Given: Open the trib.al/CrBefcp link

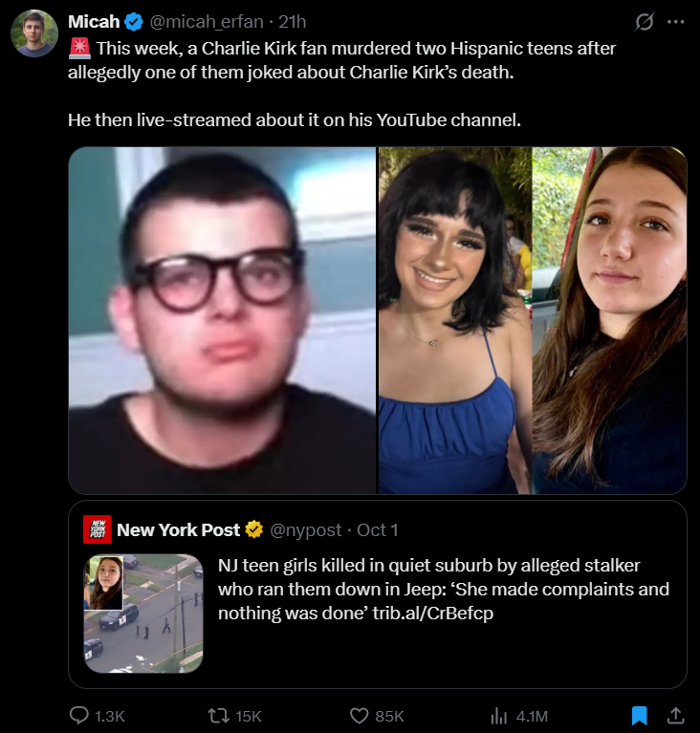Looking at the screenshot, I should [433, 613].
